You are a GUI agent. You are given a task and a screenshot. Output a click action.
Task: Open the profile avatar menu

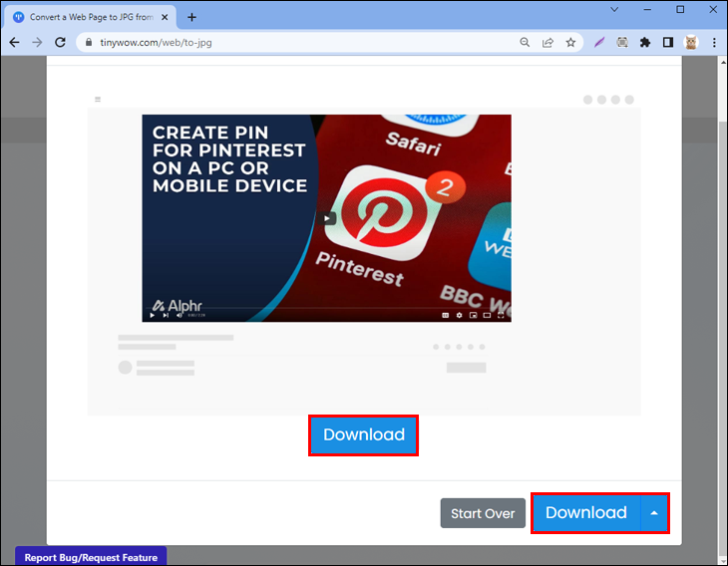(x=691, y=43)
